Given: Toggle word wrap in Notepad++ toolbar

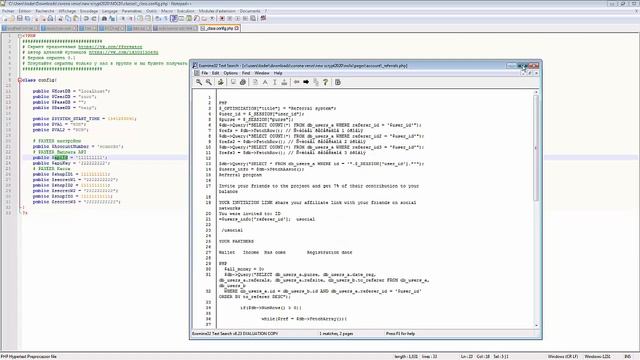Looking at the screenshot, I should (x=158, y=18).
